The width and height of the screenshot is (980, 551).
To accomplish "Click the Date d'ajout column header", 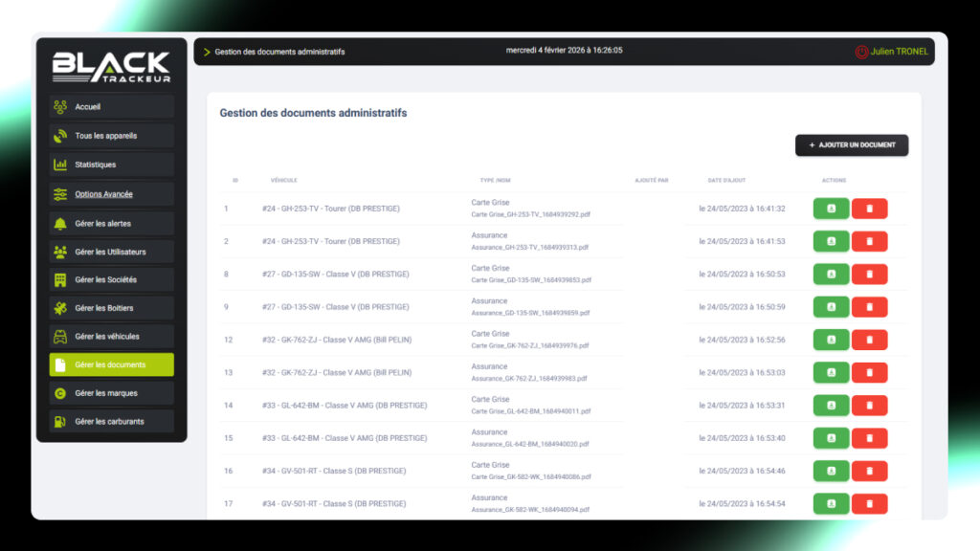I will (x=726, y=180).
